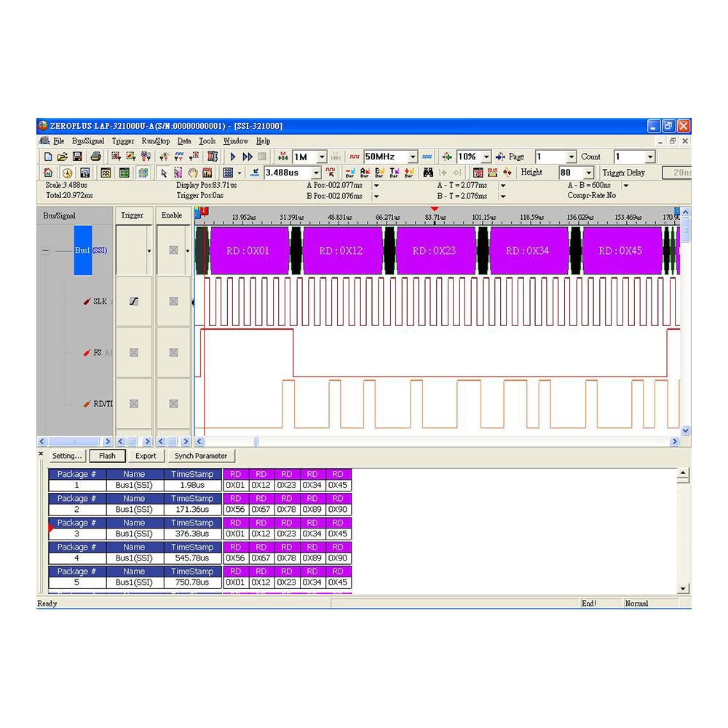The image size is (728, 728).
Task: Toggle the Enable checkbox for Bus1 SSI
Action: [172, 250]
